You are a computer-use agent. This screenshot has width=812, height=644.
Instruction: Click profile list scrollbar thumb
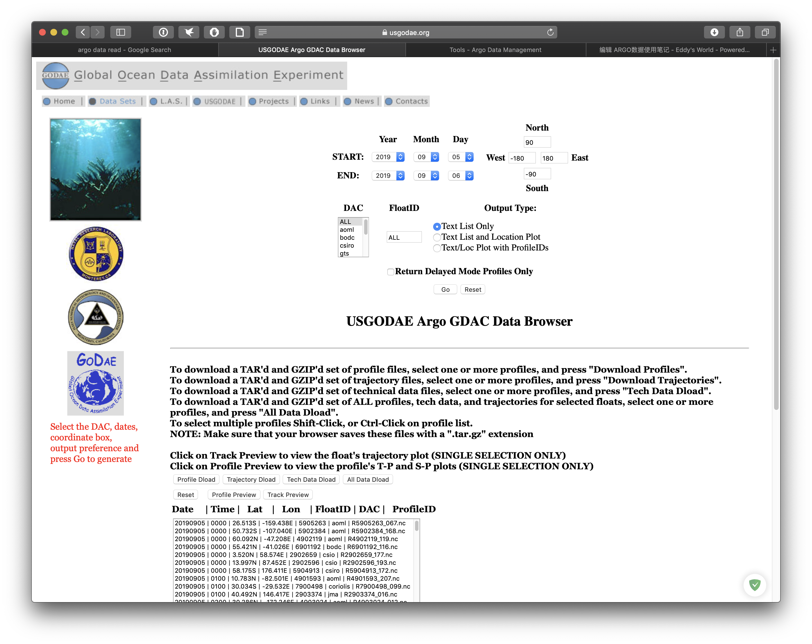tap(416, 526)
